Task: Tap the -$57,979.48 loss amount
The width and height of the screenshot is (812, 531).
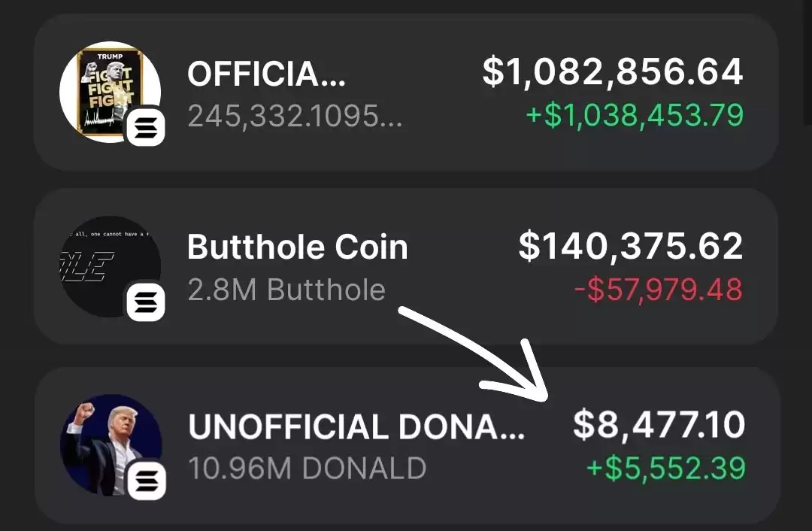Action: coord(659,290)
